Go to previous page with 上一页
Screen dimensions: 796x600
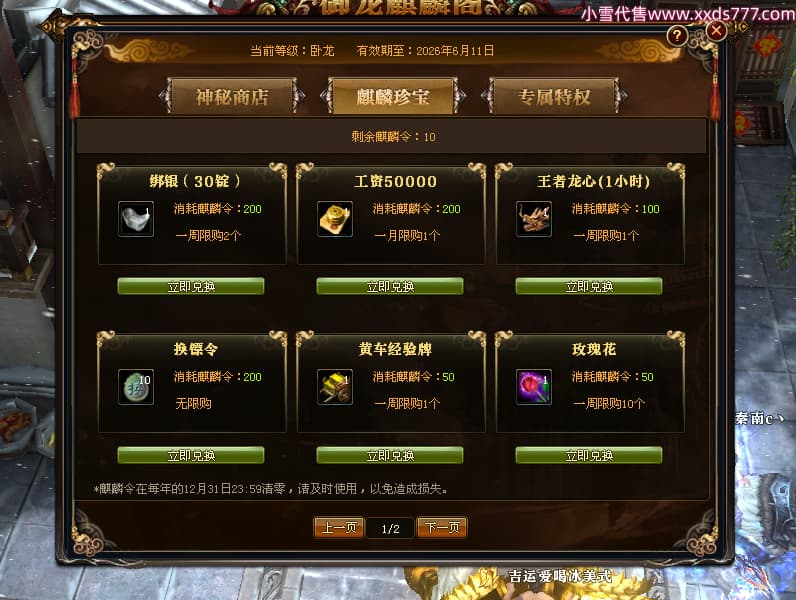(339, 528)
